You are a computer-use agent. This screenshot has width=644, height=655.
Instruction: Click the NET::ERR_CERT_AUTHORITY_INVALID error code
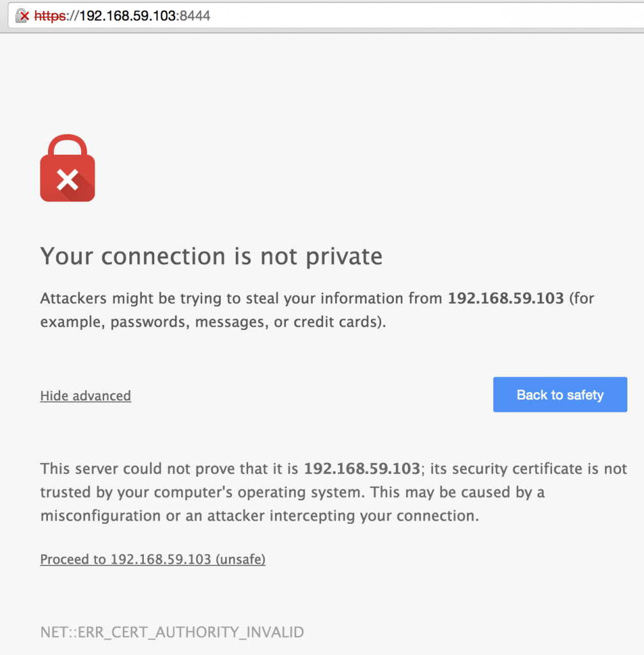pos(172,633)
